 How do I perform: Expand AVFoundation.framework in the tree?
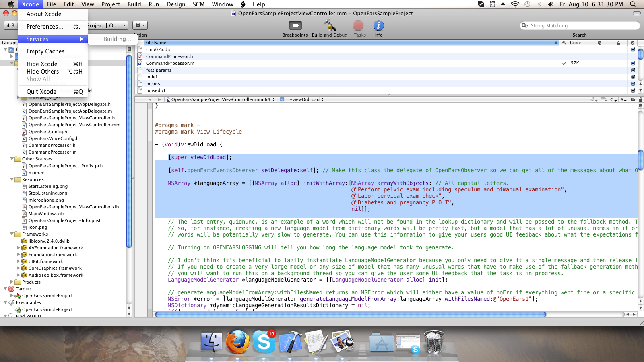pos(18,248)
